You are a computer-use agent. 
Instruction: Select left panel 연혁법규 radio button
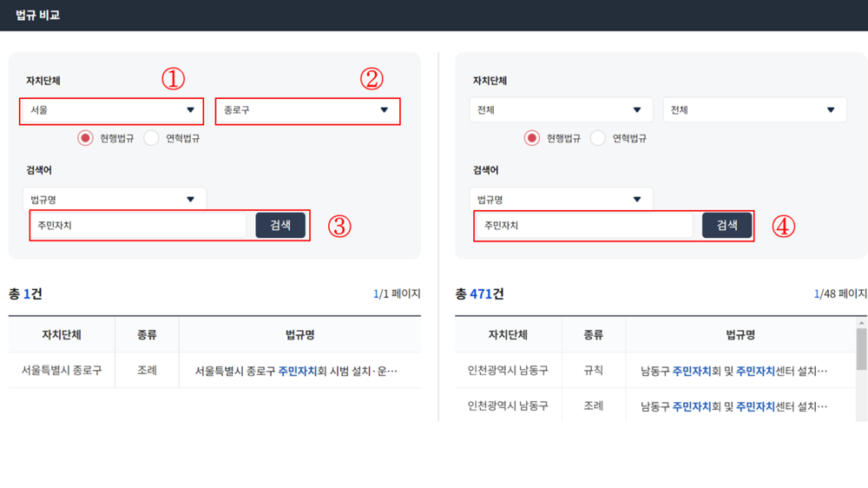tap(152, 138)
